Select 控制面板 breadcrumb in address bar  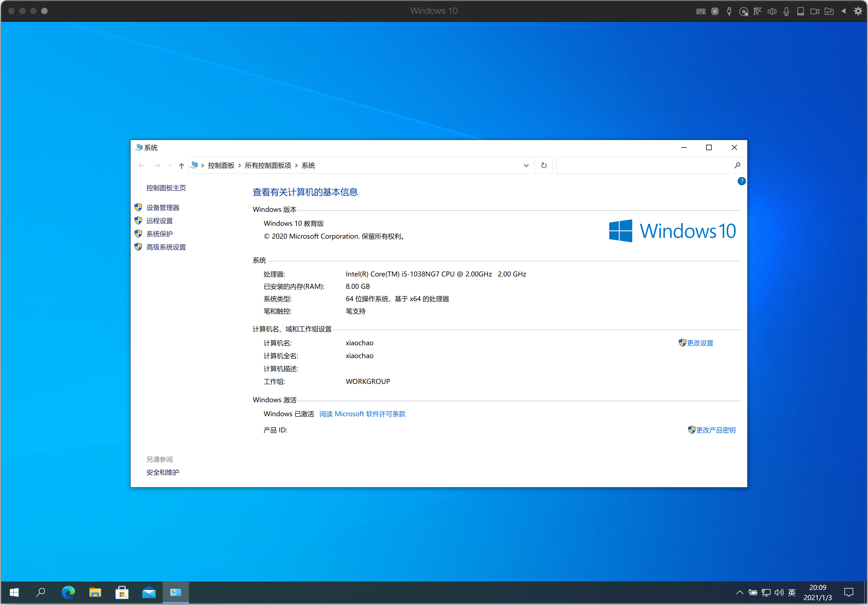[x=221, y=165]
